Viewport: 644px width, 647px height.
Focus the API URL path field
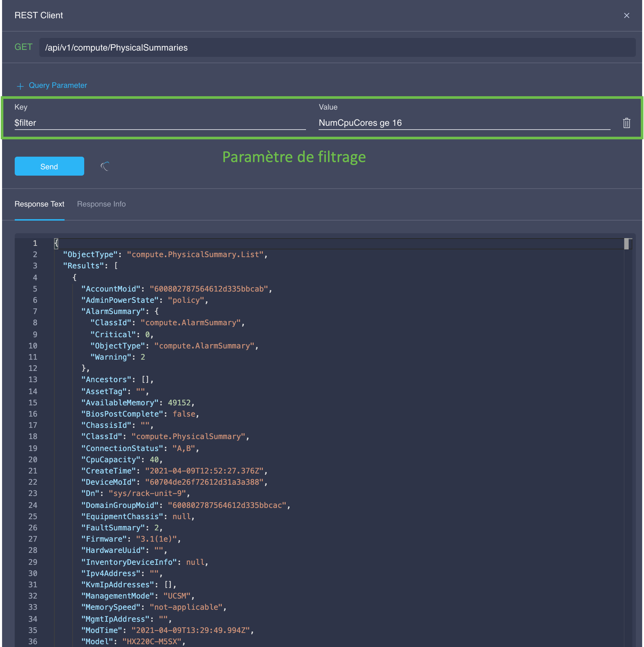pyautogui.click(x=337, y=48)
